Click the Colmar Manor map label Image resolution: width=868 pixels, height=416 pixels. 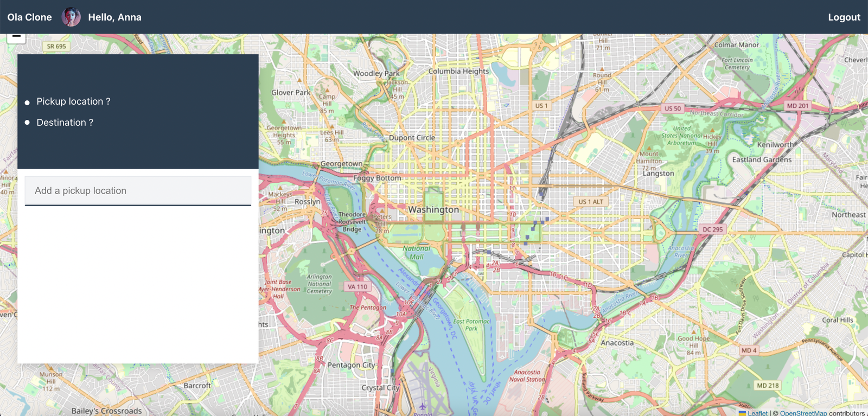point(736,45)
